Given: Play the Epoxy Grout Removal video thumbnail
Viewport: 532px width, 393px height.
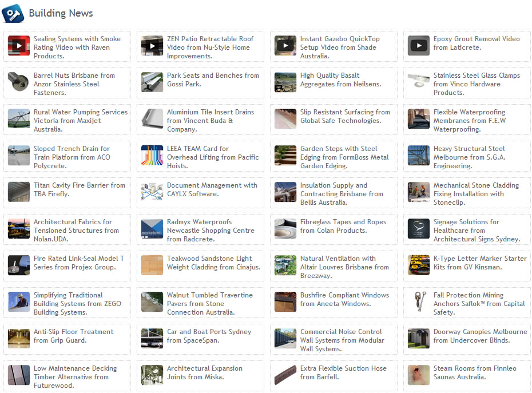Looking at the screenshot, I should [x=419, y=45].
